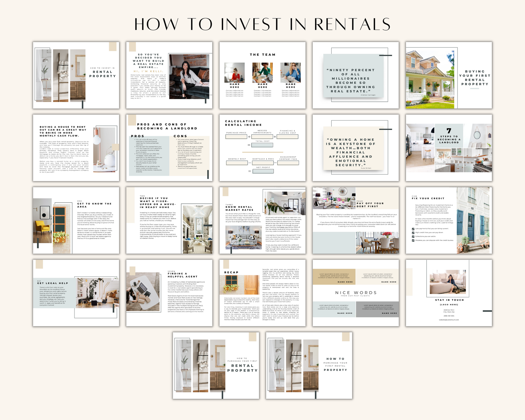
Task: Open 'The Team' slide thumbnail
Action: coord(262,75)
